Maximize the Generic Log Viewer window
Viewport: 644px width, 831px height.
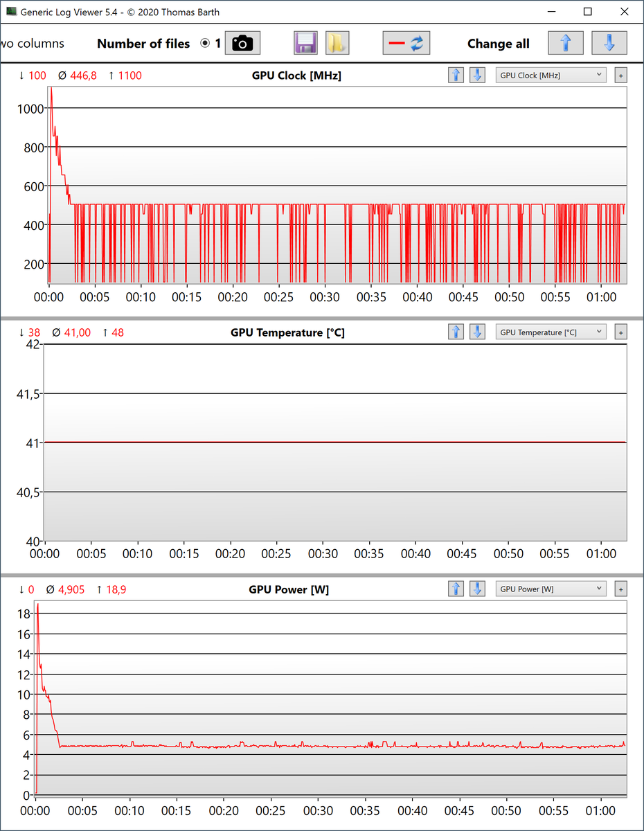pos(587,12)
